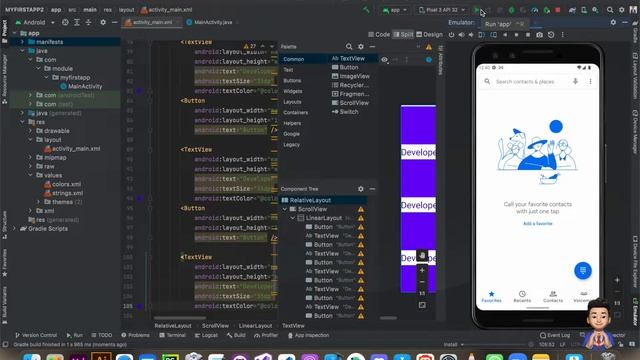Open colors.xml in project tree
Viewport: 640px width, 360px height.
click(63, 184)
